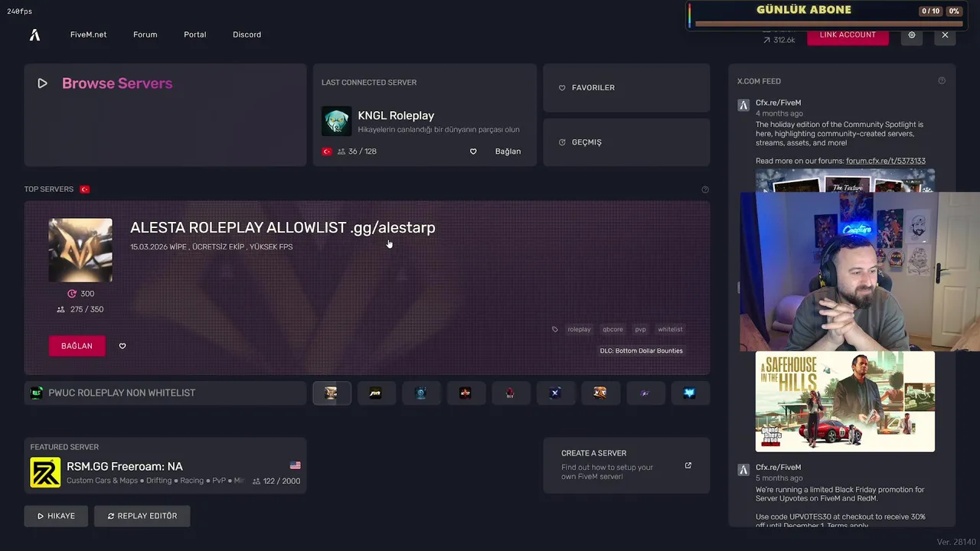Click the Browse Servers play icon
The image size is (980, 551).
[x=42, y=83]
